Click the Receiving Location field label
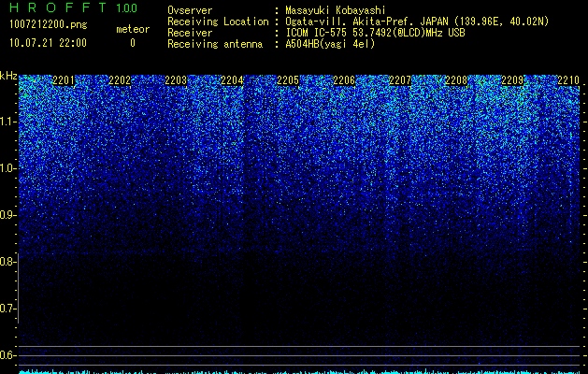This screenshot has width=588, height=374. point(218,22)
